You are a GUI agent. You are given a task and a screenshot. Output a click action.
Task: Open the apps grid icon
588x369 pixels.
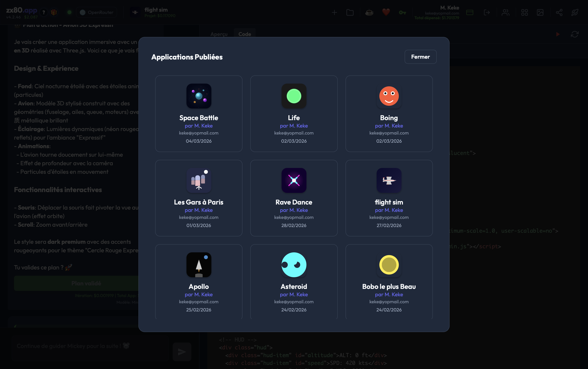click(x=525, y=12)
